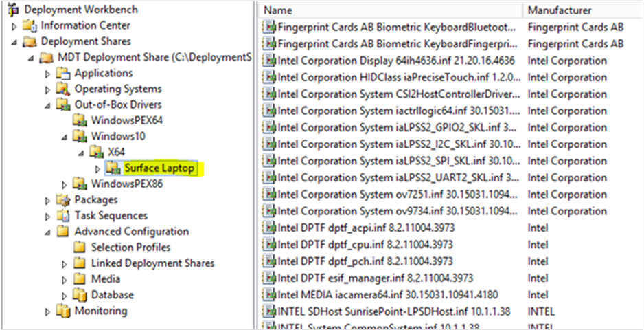Expand the Linked Deployment Shares node
Screen dimensions: 644x330
[x=65, y=263]
